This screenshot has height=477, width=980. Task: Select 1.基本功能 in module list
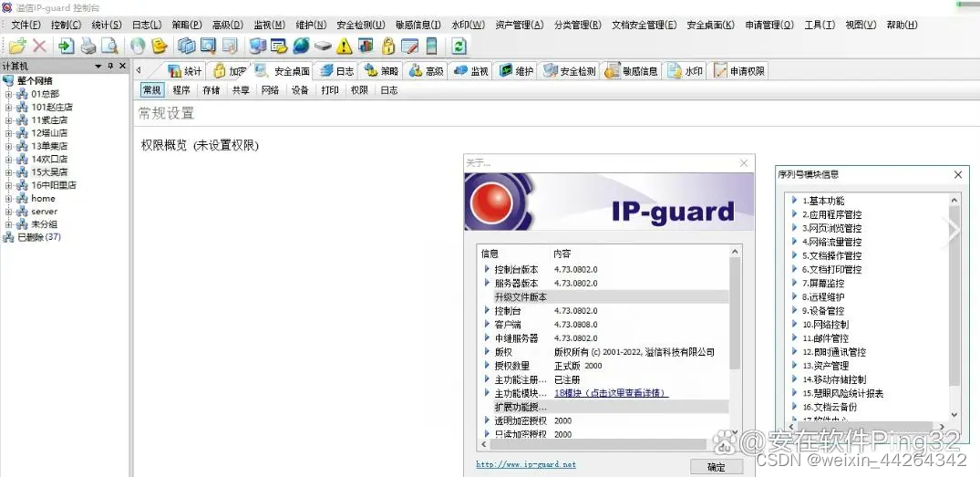(823, 201)
